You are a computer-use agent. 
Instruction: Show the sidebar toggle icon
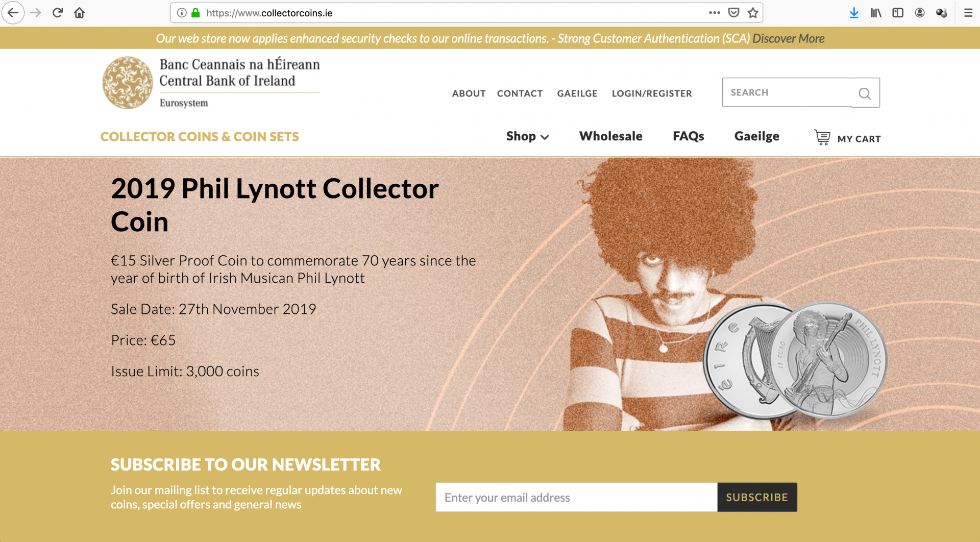[898, 13]
